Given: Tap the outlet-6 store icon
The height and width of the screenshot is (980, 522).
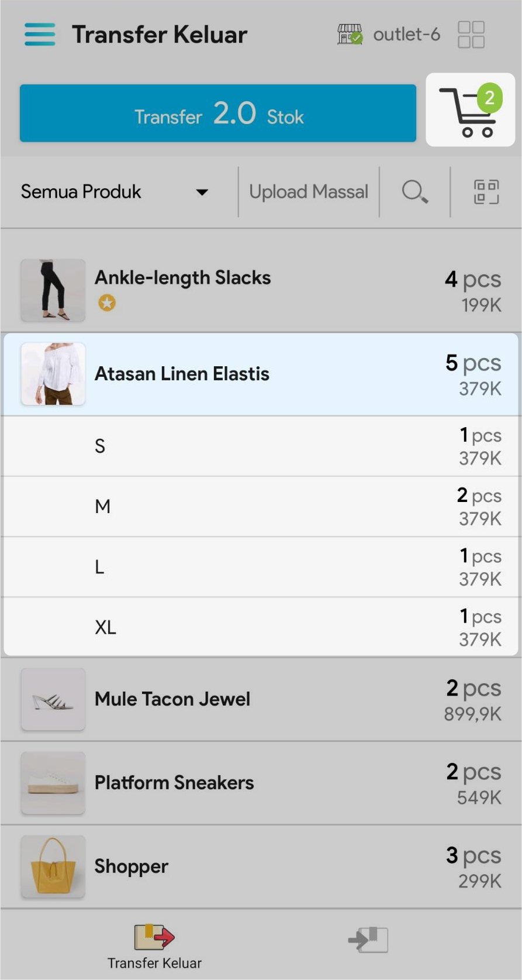Looking at the screenshot, I should [x=350, y=35].
